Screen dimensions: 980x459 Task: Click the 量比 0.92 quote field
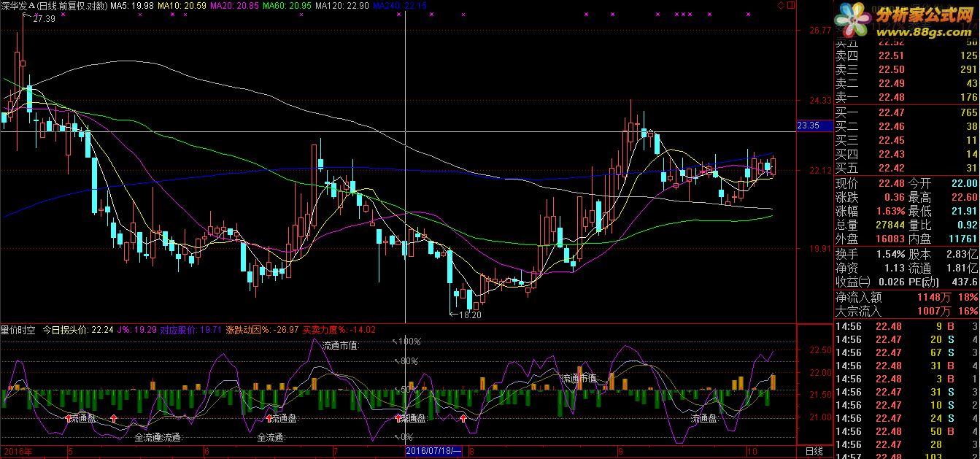(x=943, y=225)
